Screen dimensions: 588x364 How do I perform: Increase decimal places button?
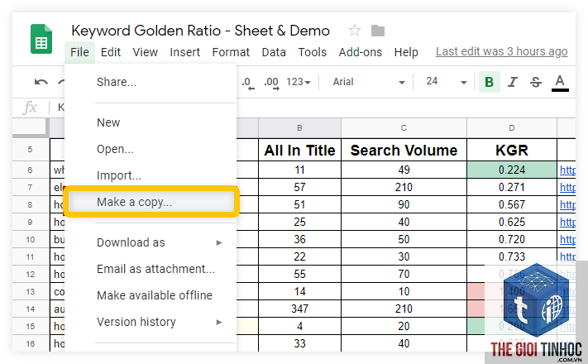pos(271,83)
